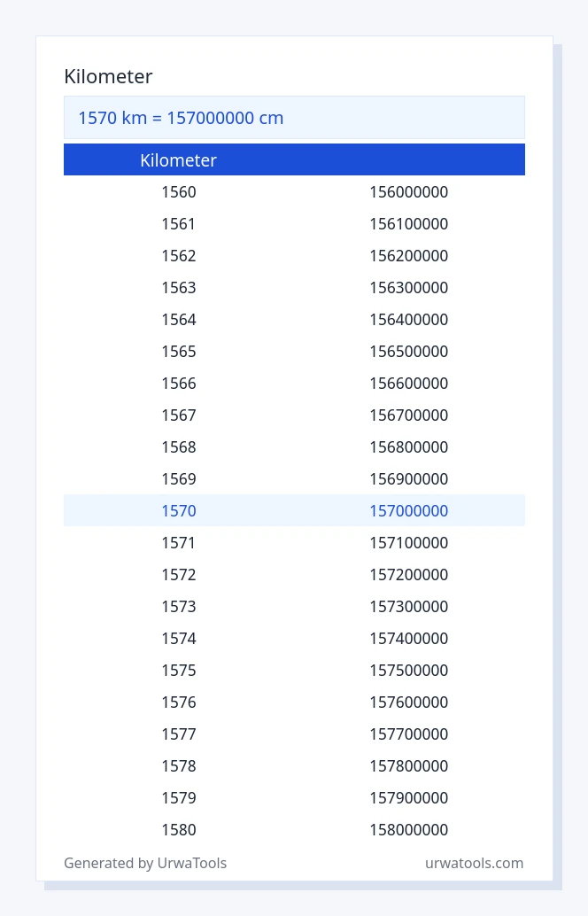Open the urwatools.com link

point(474,863)
